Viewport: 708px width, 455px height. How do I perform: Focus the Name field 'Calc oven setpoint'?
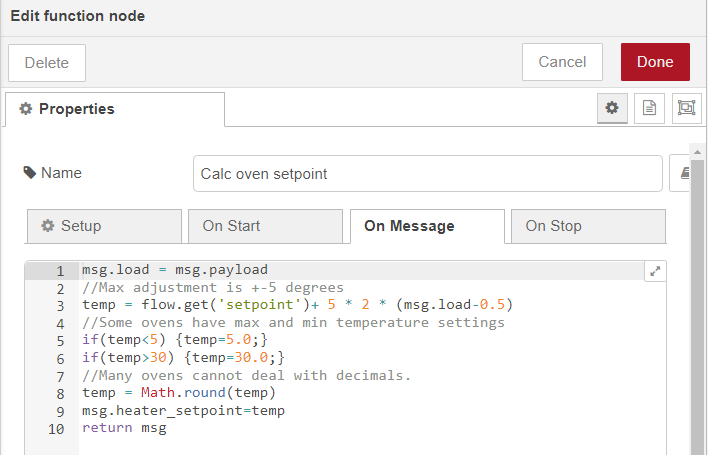[427, 173]
